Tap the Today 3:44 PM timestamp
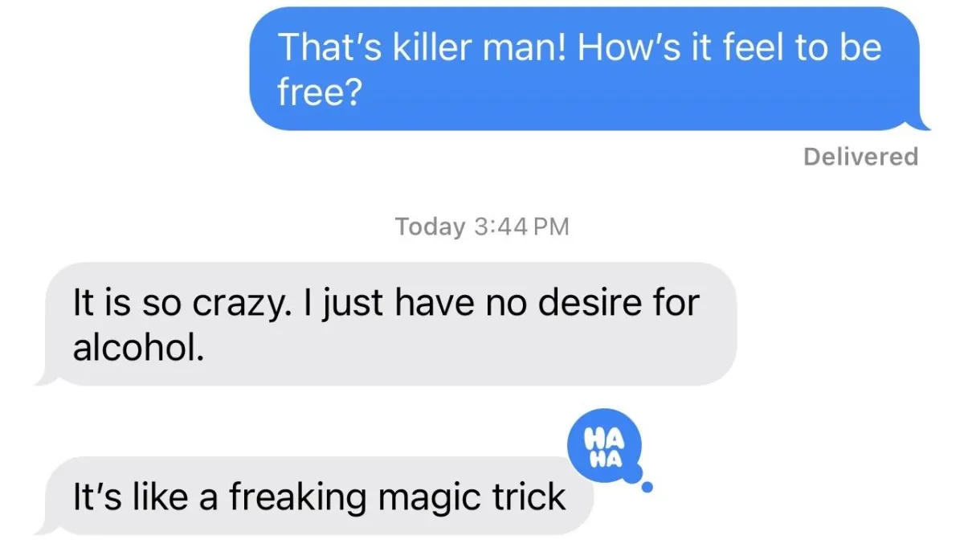Screen dimensions: 964x560 point(481,227)
